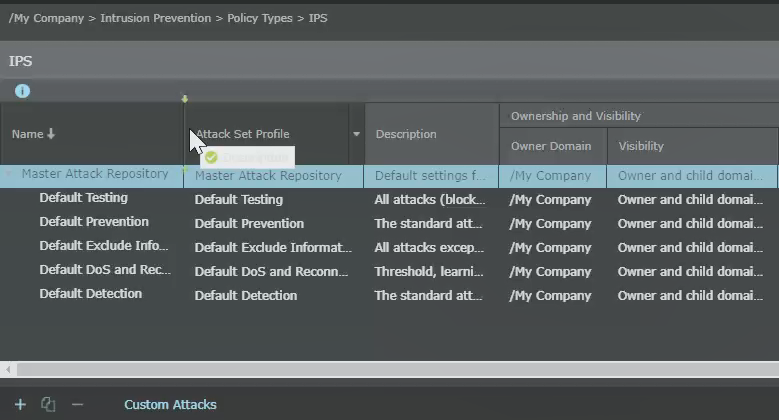Click Default Prevention row /My Company cell
This screenshot has height=420, width=779.
[x=552, y=224]
